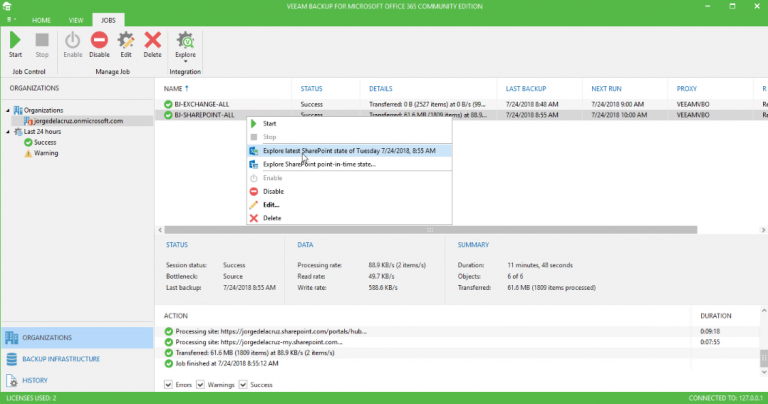
Task: Open the BACKUP INFRASTRUCTURE pane
Action: coord(77,359)
